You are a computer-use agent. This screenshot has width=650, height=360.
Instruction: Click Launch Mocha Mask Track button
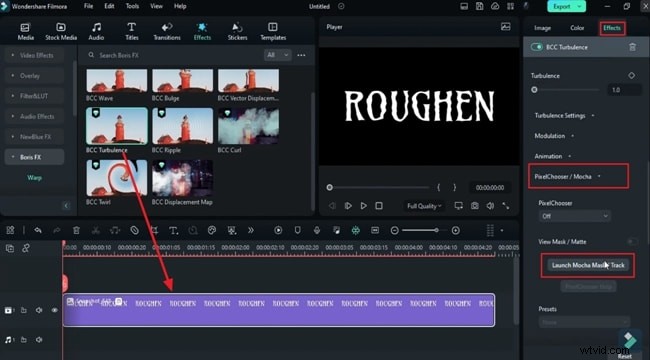click(588, 265)
